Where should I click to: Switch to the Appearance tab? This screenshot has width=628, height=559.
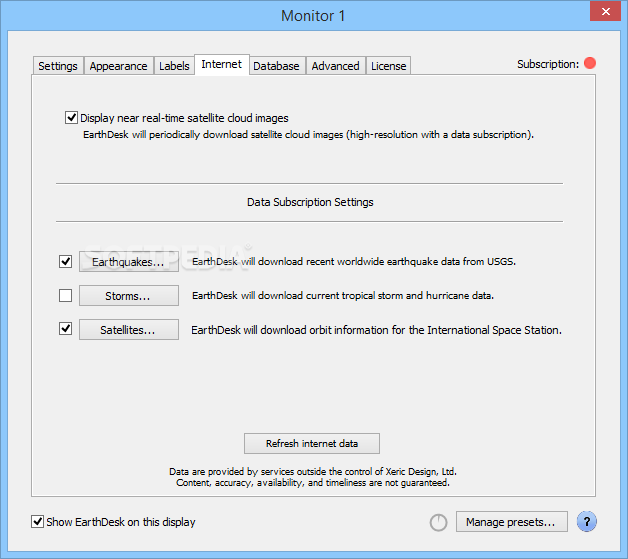(x=119, y=66)
